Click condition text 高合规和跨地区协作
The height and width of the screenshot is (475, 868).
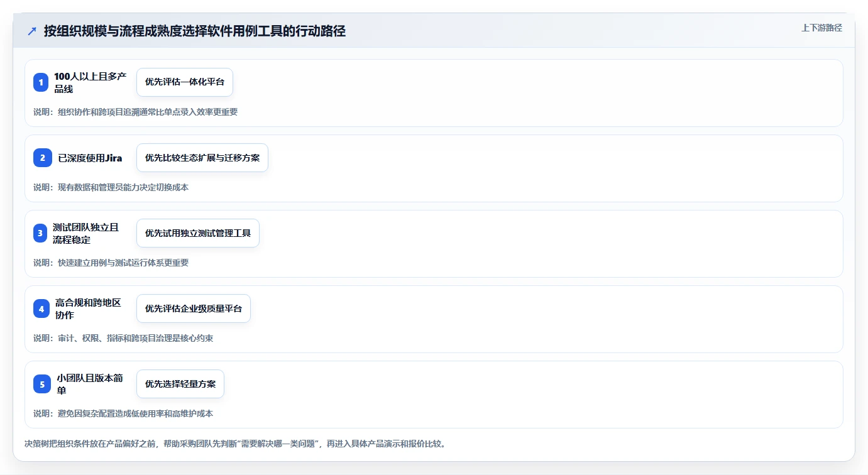point(88,308)
